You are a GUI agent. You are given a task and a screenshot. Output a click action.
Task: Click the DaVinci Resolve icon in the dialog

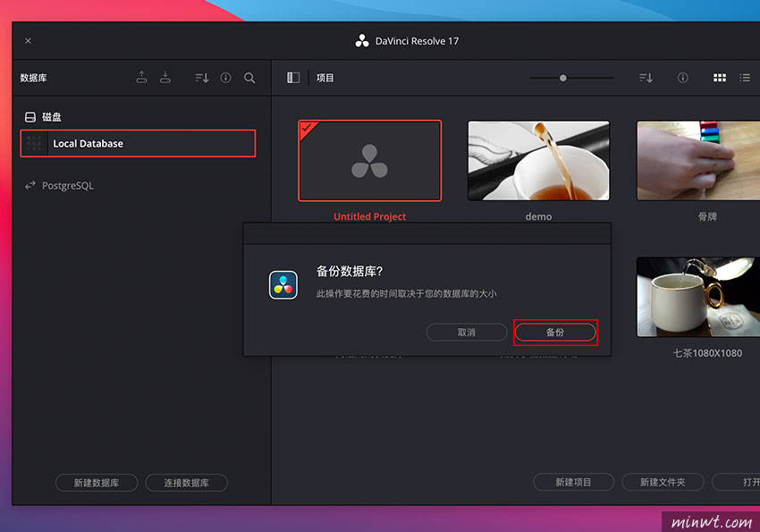click(x=283, y=285)
